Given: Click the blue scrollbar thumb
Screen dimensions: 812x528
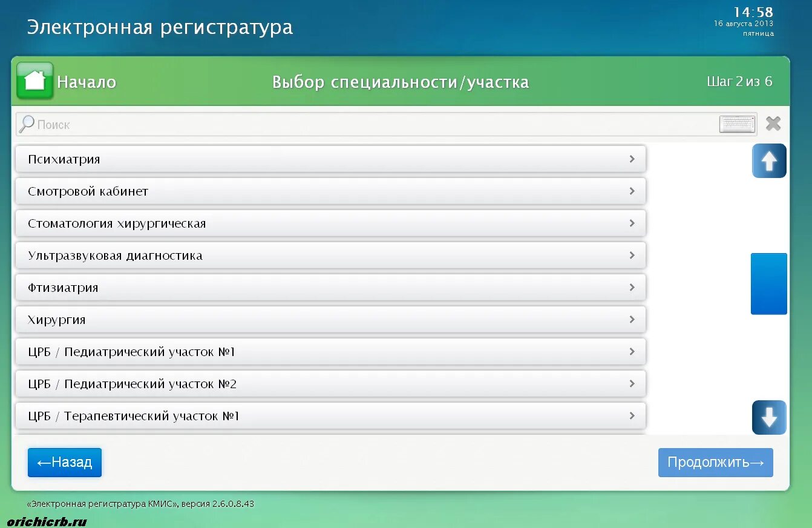Looking at the screenshot, I should pos(769,284).
